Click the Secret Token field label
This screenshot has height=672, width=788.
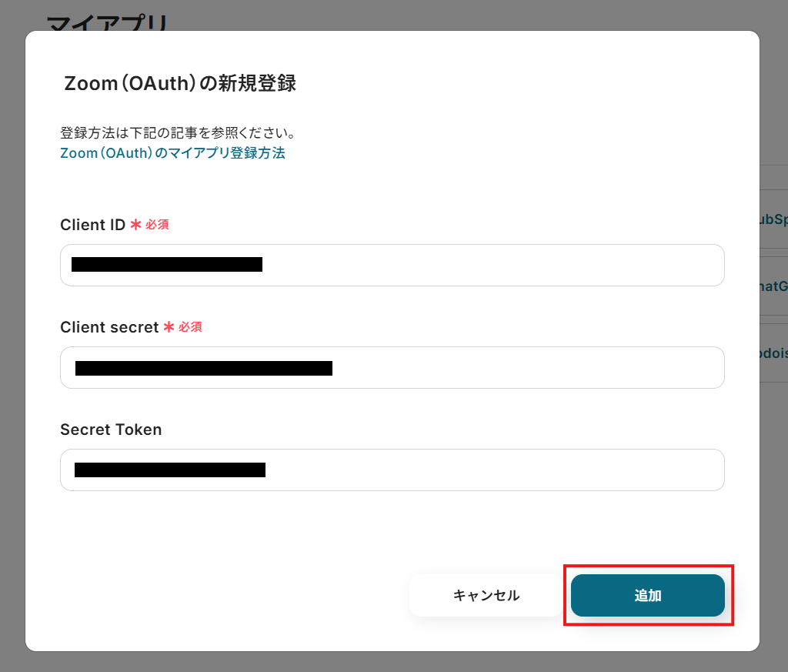(111, 430)
